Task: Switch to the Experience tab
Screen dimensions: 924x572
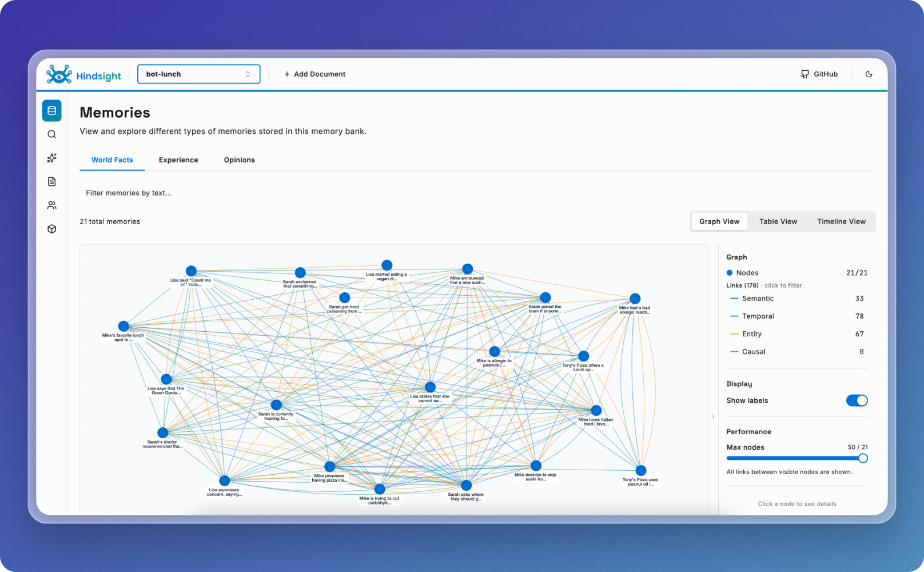Action: coord(178,160)
